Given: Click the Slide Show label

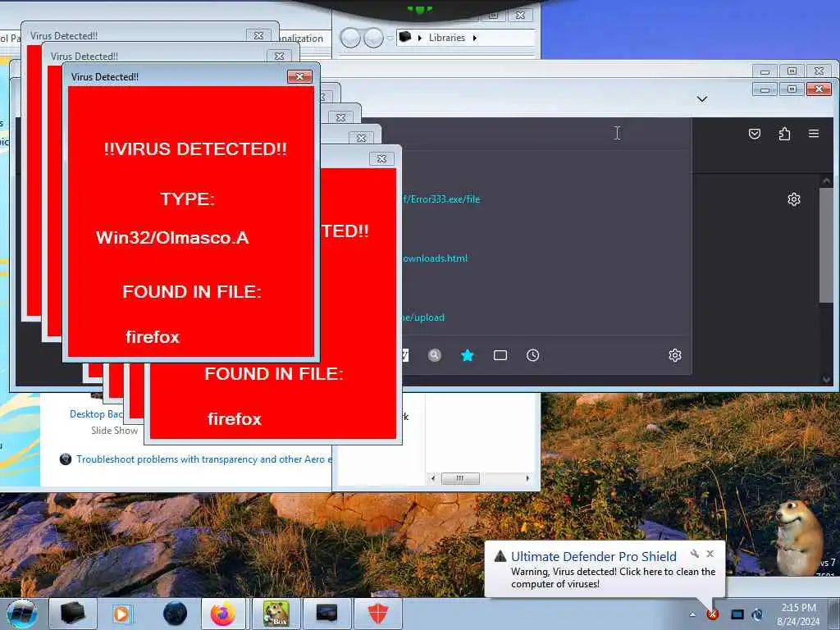Looking at the screenshot, I should (x=114, y=430).
